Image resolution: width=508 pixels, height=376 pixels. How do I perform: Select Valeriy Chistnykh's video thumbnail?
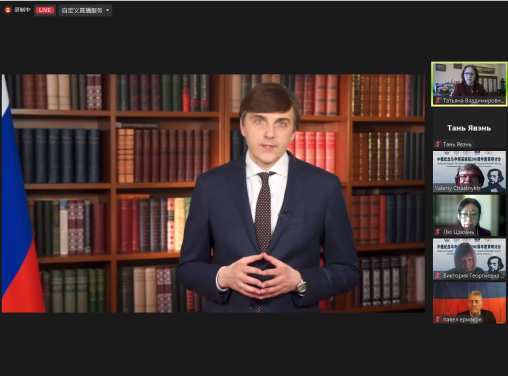click(469, 172)
